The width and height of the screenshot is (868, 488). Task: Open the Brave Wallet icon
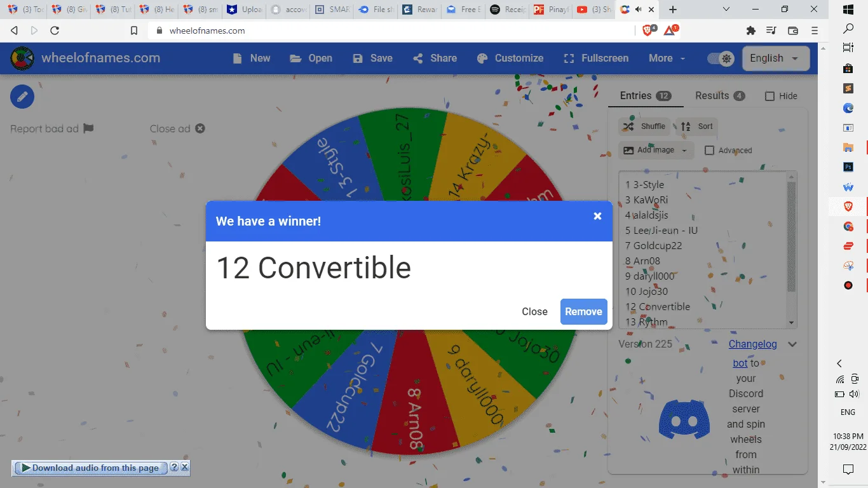793,30
